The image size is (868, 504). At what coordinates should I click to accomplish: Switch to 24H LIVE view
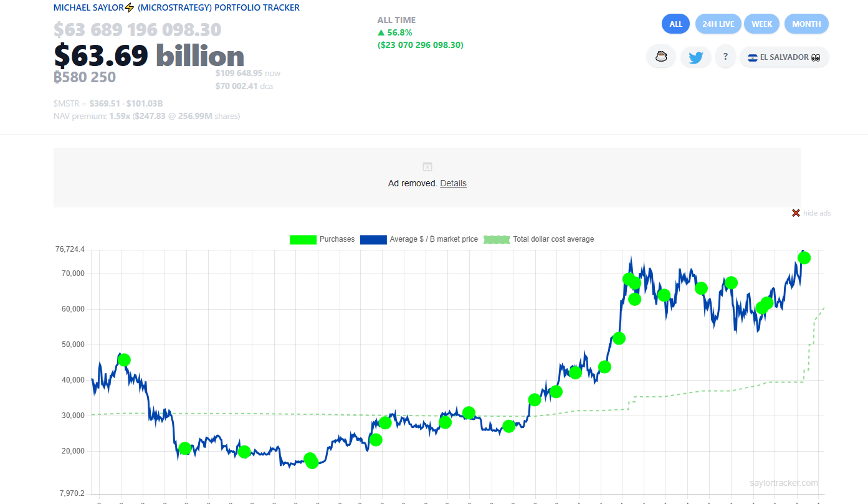[x=718, y=24]
